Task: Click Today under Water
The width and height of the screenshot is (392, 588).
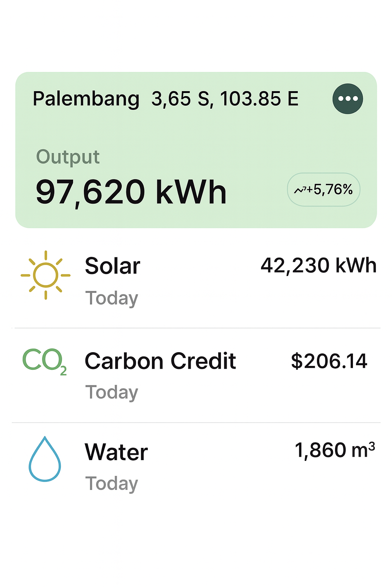Action: click(111, 483)
